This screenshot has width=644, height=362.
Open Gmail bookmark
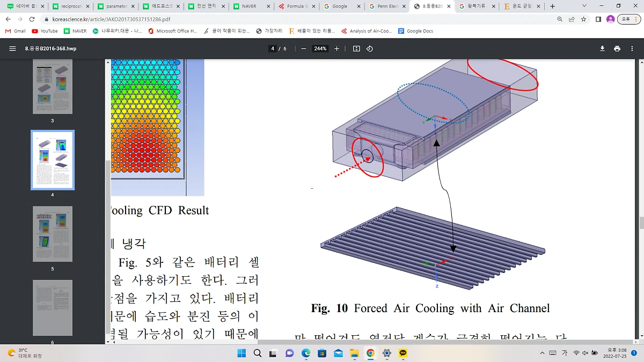coord(16,31)
